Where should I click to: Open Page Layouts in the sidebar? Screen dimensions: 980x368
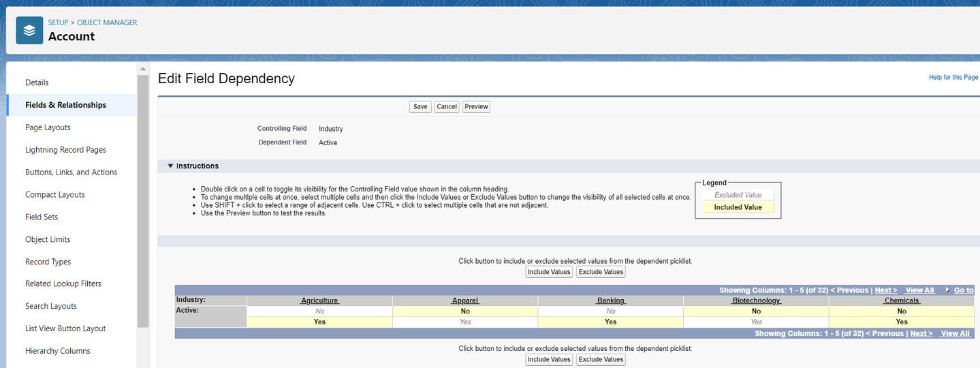coord(48,127)
